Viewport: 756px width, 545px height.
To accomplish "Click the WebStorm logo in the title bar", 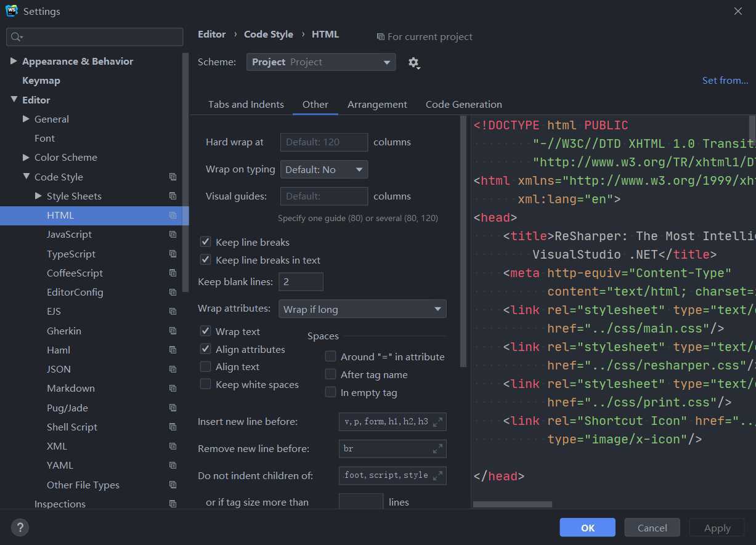I will tap(11, 11).
